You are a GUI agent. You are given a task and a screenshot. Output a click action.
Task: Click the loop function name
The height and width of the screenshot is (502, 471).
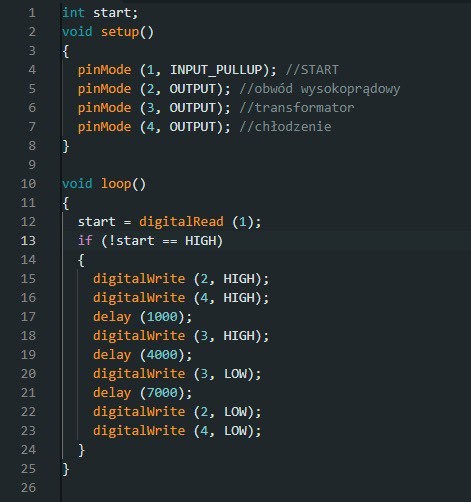[116, 184]
